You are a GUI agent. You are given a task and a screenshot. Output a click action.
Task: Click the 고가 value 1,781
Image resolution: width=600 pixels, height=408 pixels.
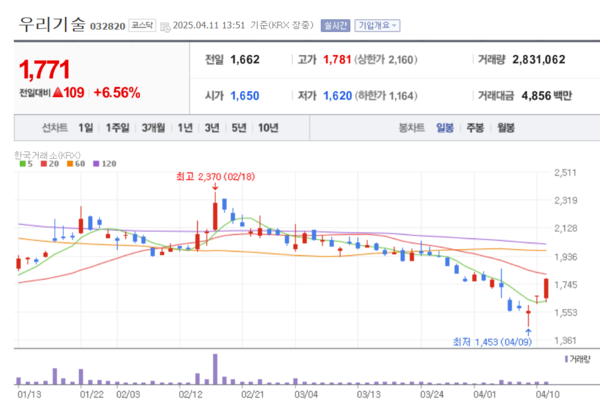point(337,60)
